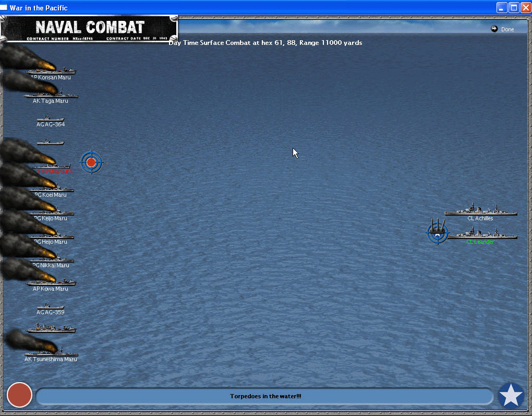Click the 'AK Taga Maru' name label
The width and height of the screenshot is (532, 416).
50,101
